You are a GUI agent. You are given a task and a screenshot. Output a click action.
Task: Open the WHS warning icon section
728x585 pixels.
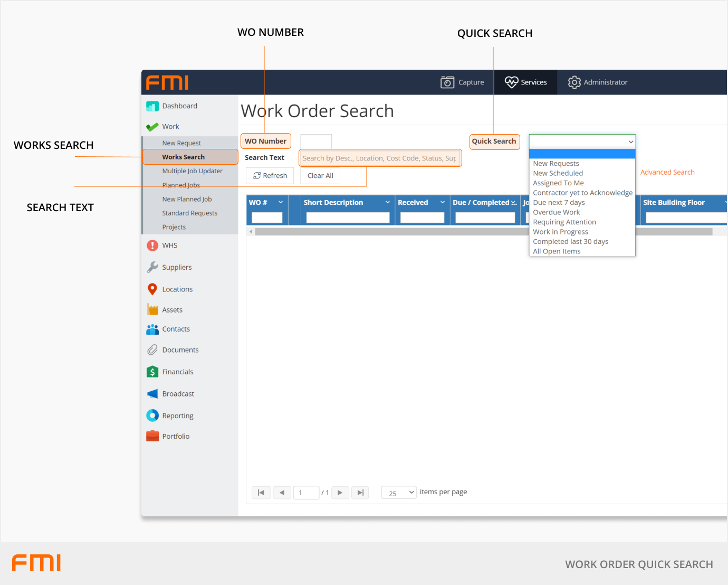(152, 246)
